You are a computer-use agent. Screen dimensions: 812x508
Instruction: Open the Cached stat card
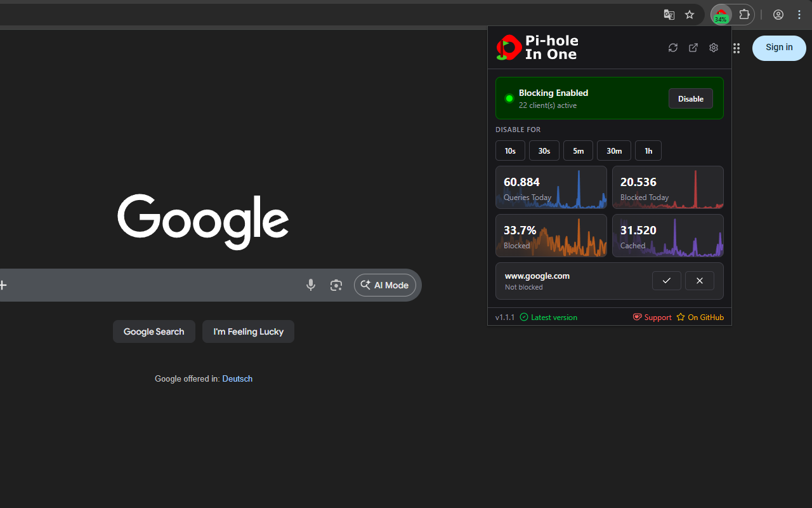pos(668,236)
